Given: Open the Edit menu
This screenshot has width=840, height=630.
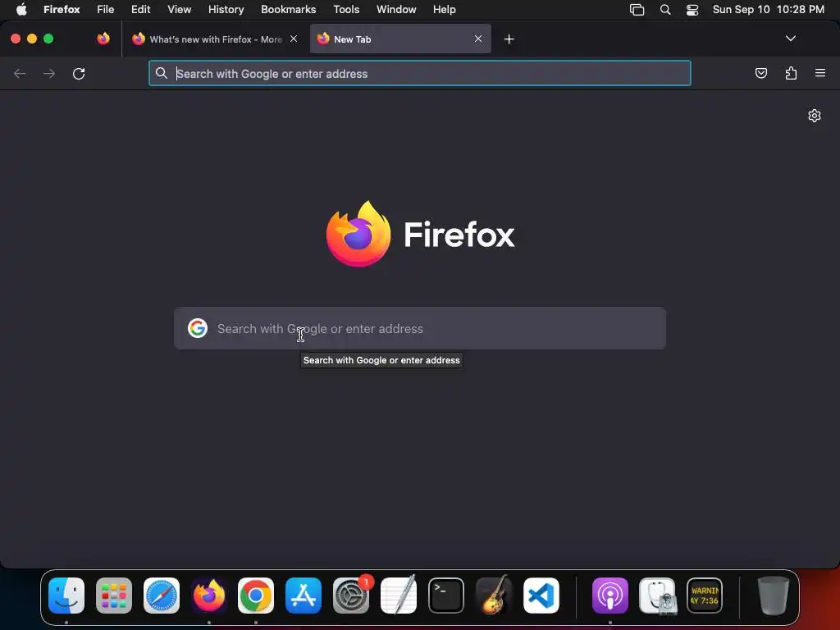Looking at the screenshot, I should 141,9.
